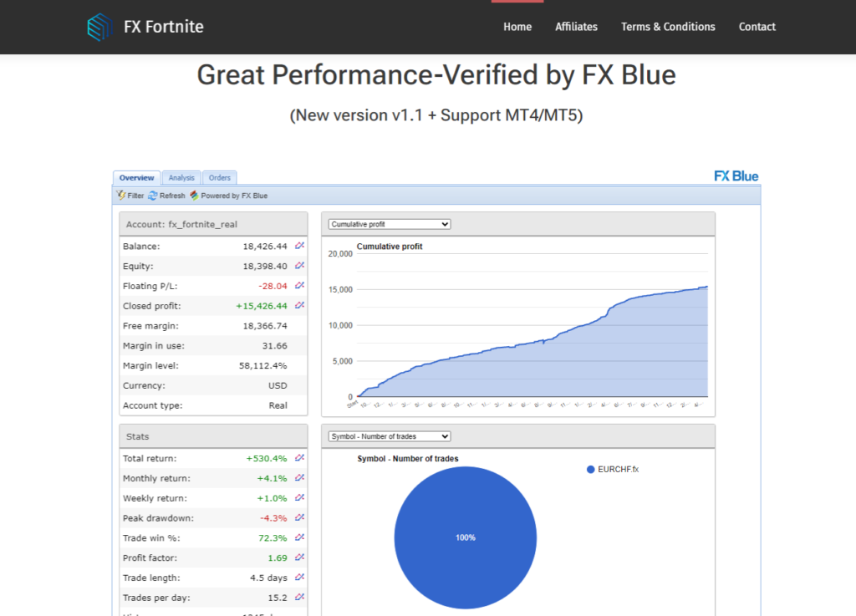Screen dimensions: 856x616
Task: Open chart icon next to Weekly return
Action: (300, 498)
